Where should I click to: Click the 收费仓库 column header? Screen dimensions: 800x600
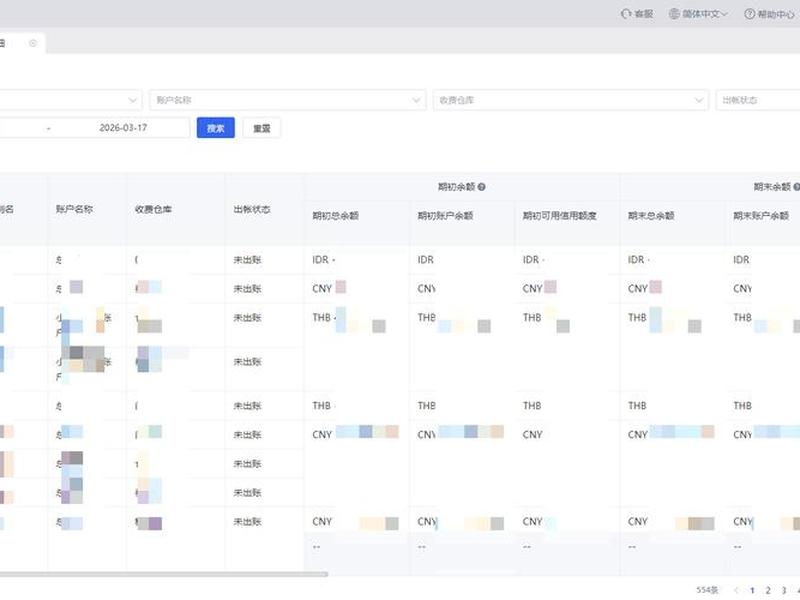point(153,209)
